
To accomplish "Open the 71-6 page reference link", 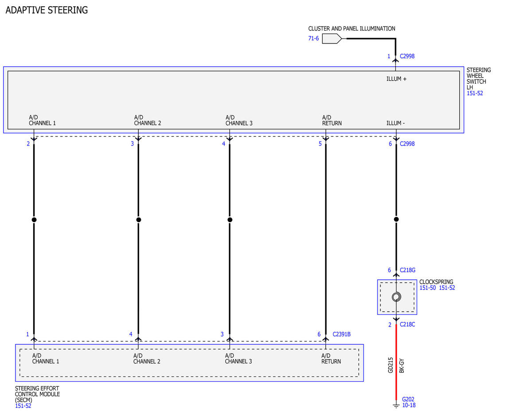I will tap(313, 39).
